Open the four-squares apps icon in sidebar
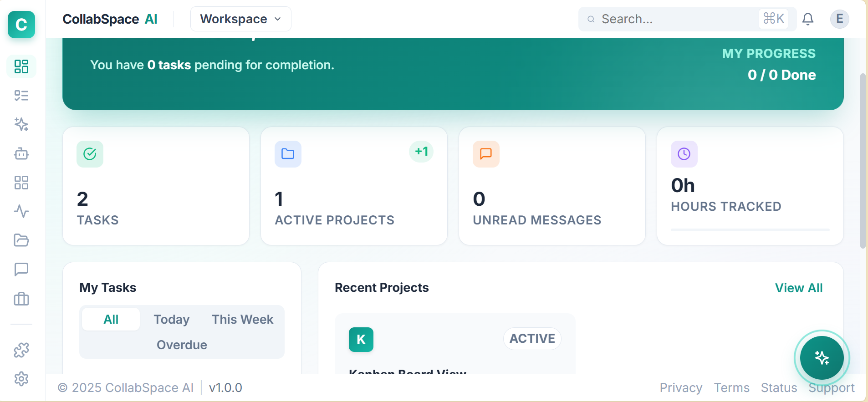 tap(21, 183)
